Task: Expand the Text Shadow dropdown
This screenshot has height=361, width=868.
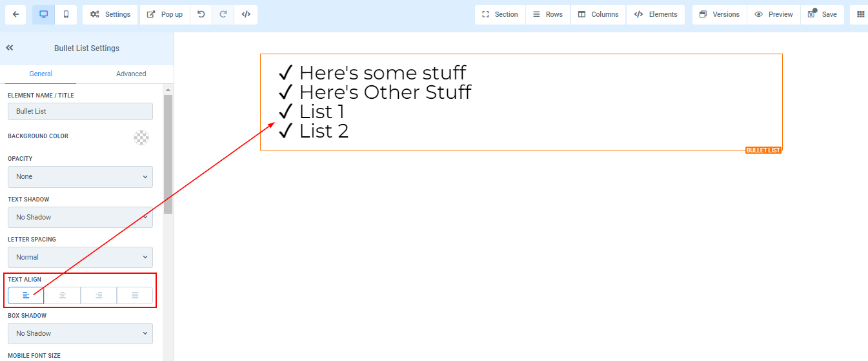Action: (80, 217)
